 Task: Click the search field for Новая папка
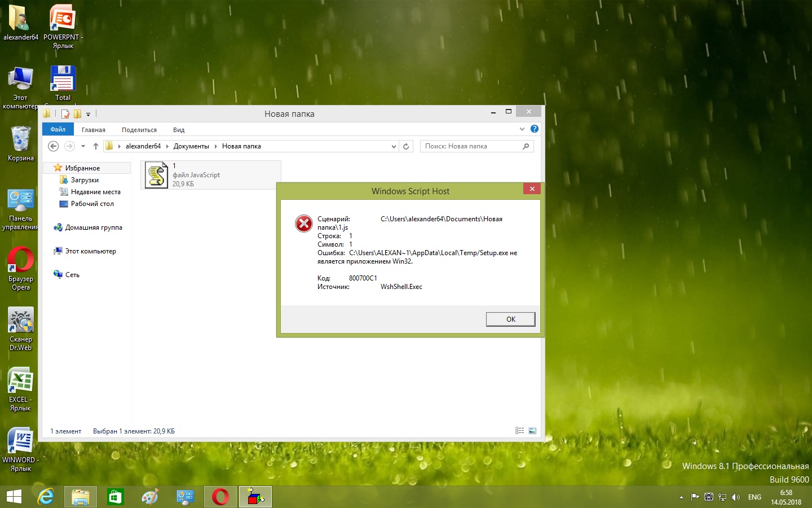pos(471,146)
